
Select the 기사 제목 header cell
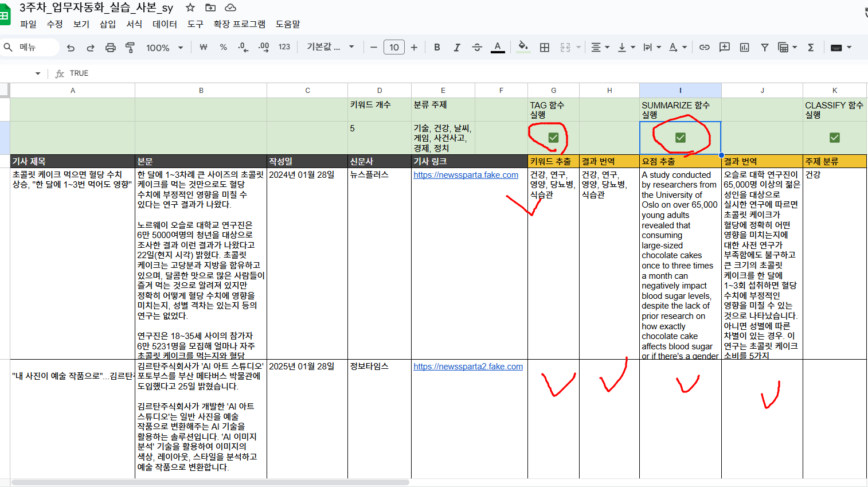coord(73,161)
